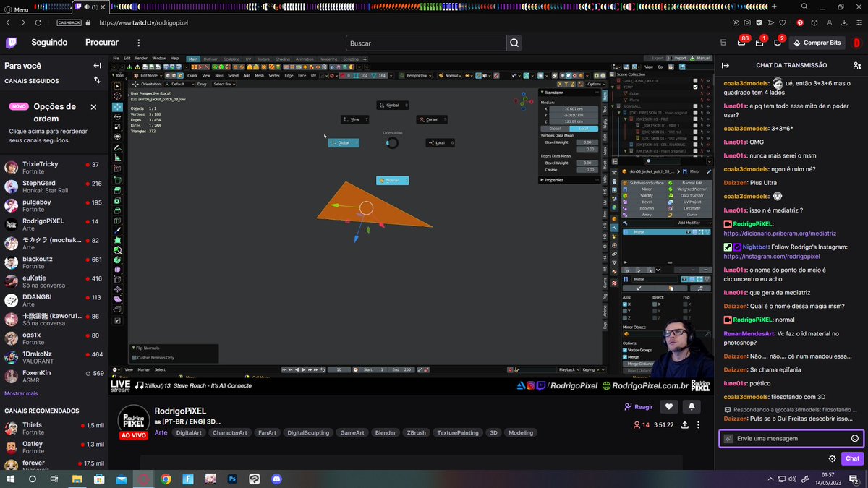
Task: Toggle Mirror Axis Y checkbox
Action: 626,311
